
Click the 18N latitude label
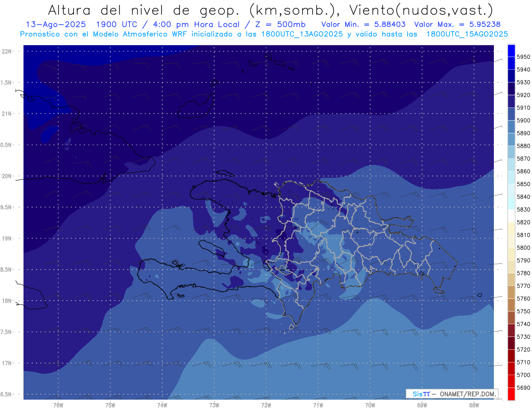(x=8, y=301)
